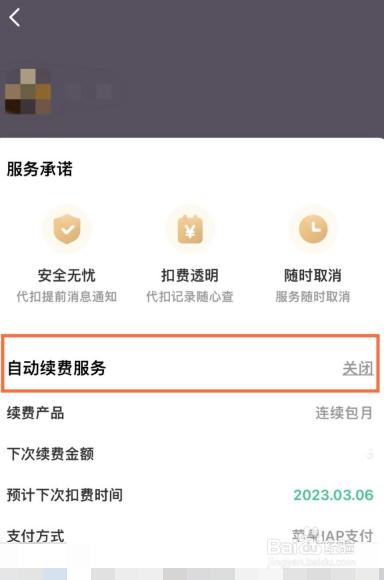Tap the 安全无忧 title text
384x580 pixels.
[67, 276]
